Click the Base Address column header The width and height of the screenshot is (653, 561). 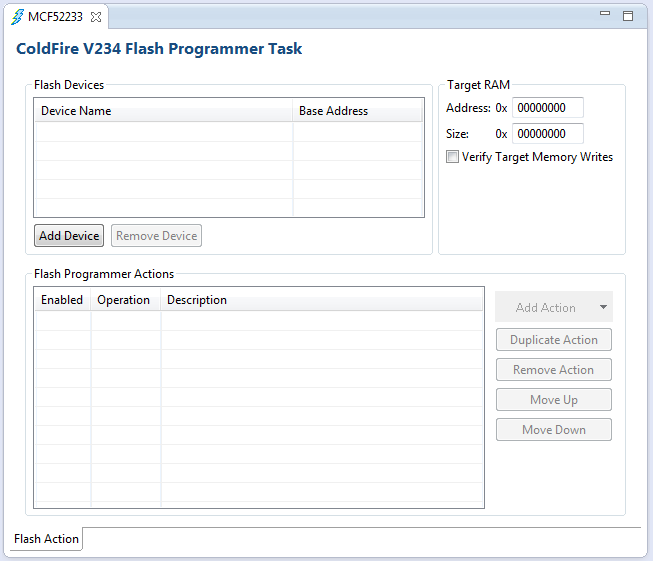[x=357, y=111]
